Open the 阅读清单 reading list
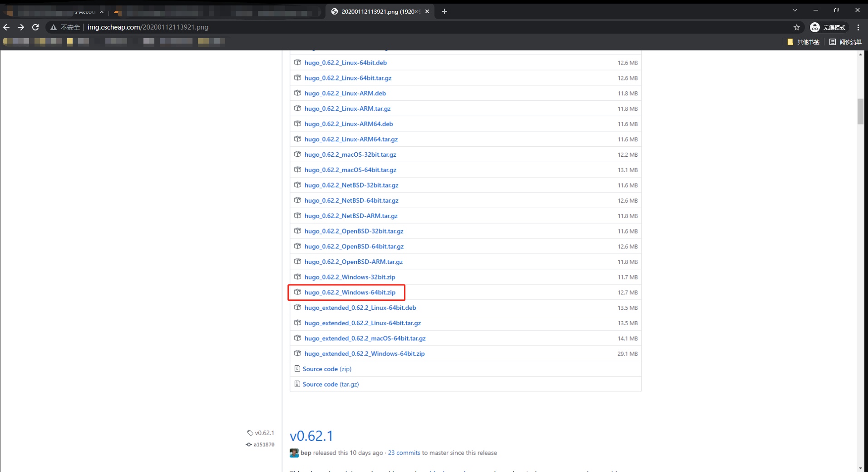Screen dimensions: 868x472 click(x=845, y=42)
